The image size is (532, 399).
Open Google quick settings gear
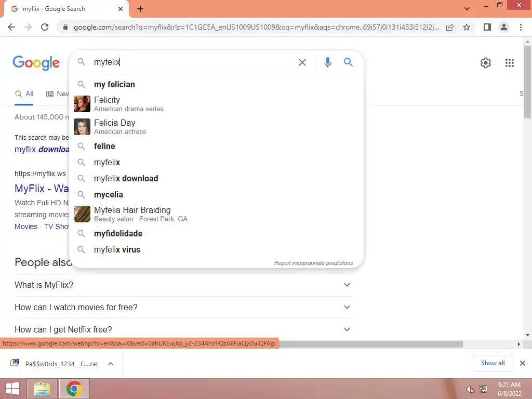click(x=486, y=63)
